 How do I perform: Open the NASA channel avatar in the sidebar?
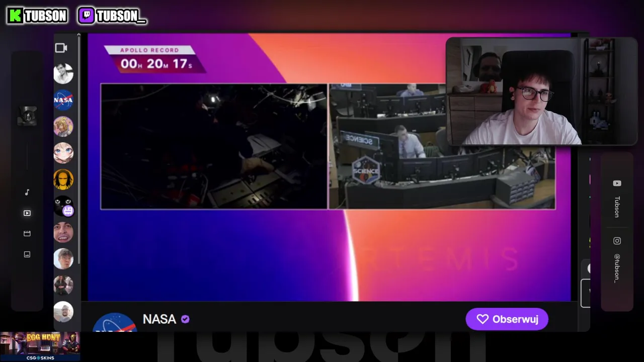click(63, 100)
